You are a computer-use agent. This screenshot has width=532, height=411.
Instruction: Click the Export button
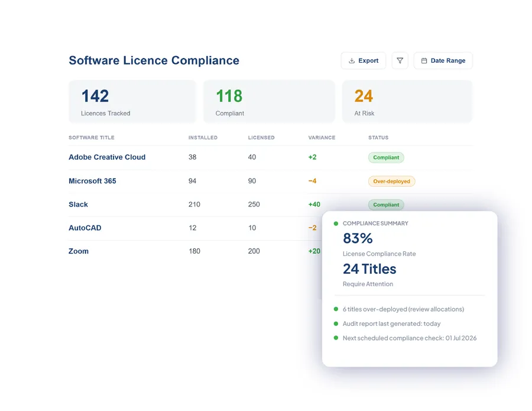pos(364,61)
